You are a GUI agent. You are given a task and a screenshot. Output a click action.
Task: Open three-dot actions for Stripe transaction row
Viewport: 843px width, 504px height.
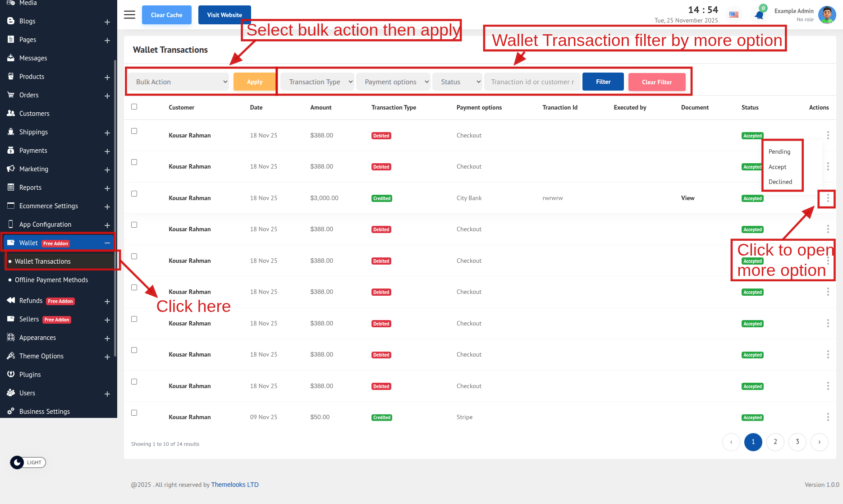point(827,417)
